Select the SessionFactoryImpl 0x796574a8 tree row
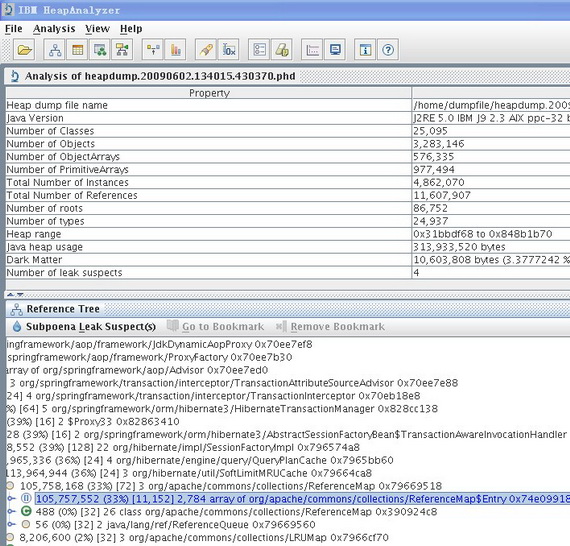This screenshot has height=546, width=570. [183, 447]
